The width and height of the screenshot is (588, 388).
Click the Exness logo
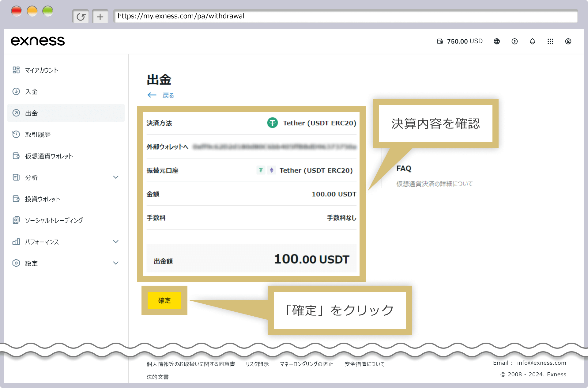point(38,41)
